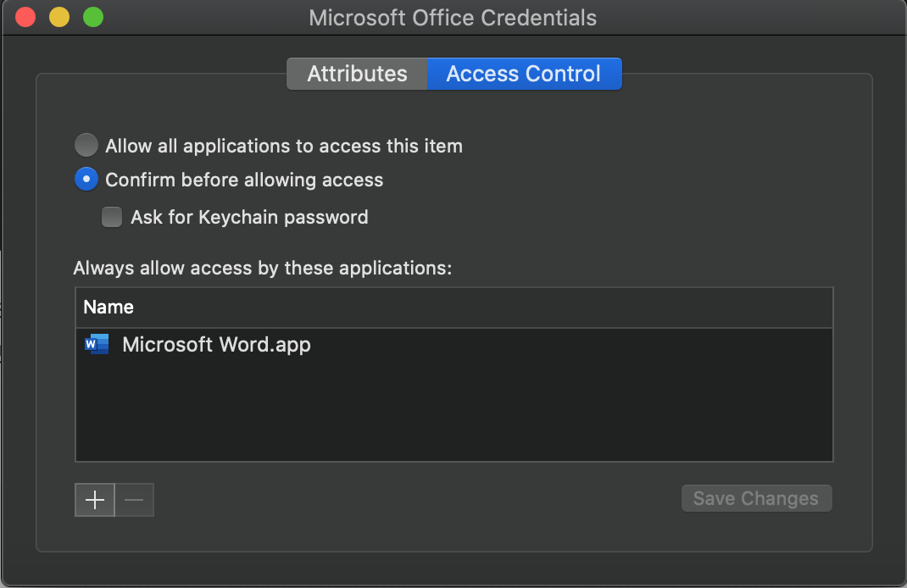Click the Microsoft Word app icon in list
The width and height of the screenshot is (907, 588).
point(97,344)
